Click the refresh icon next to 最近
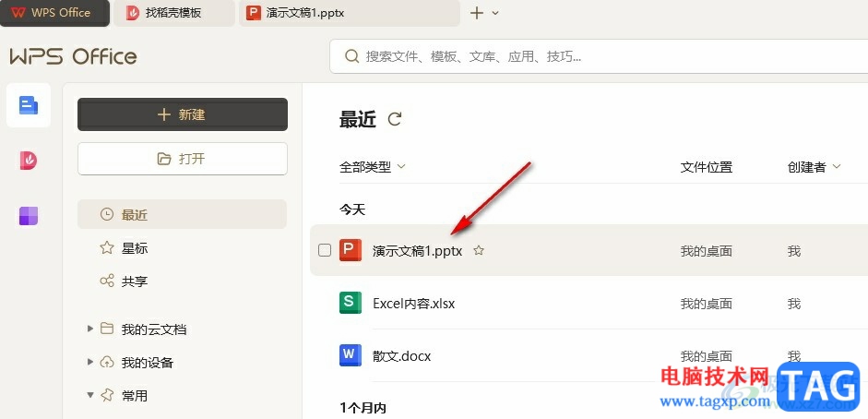This screenshot has height=419, width=868. click(x=395, y=119)
